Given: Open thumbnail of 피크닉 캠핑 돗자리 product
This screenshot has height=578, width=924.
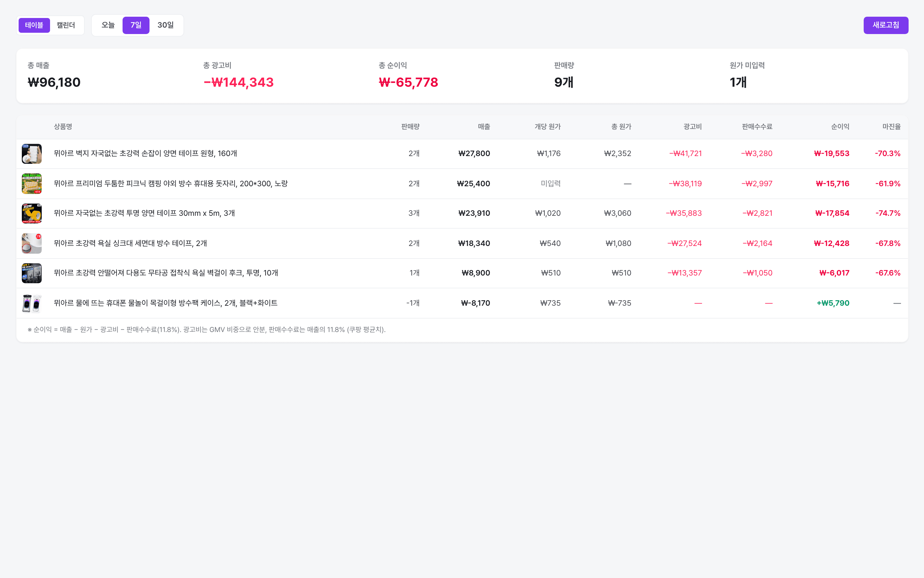Looking at the screenshot, I should [x=32, y=183].
